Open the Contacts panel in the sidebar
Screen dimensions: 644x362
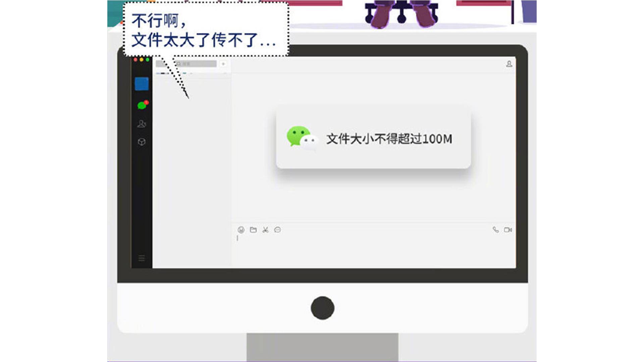tap(142, 124)
